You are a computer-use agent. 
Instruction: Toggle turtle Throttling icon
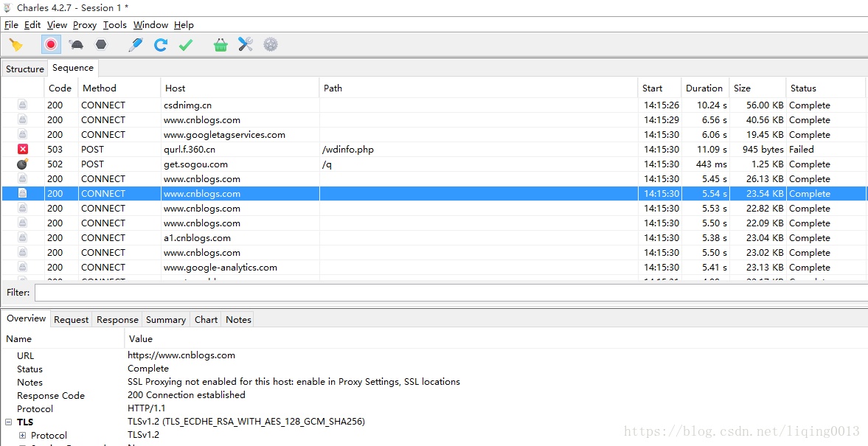tap(76, 45)
